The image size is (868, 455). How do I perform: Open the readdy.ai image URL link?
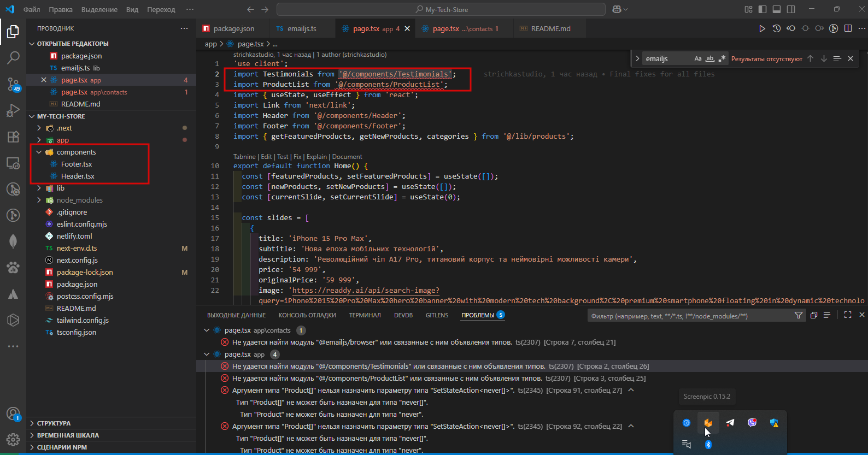coord(366,290)
